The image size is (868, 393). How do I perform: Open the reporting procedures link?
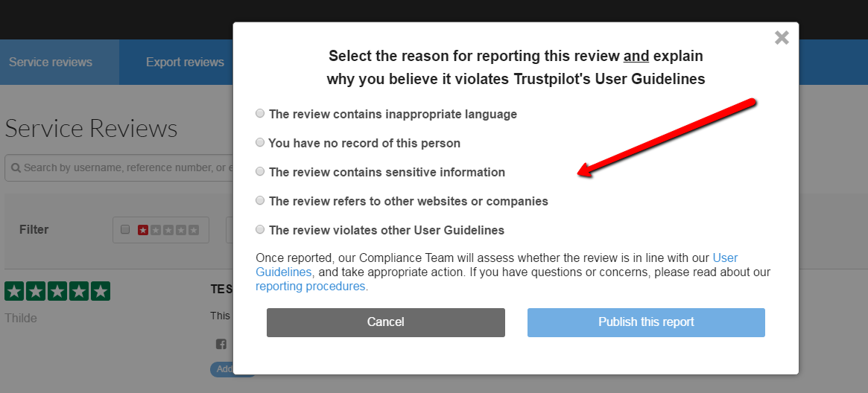310,287
